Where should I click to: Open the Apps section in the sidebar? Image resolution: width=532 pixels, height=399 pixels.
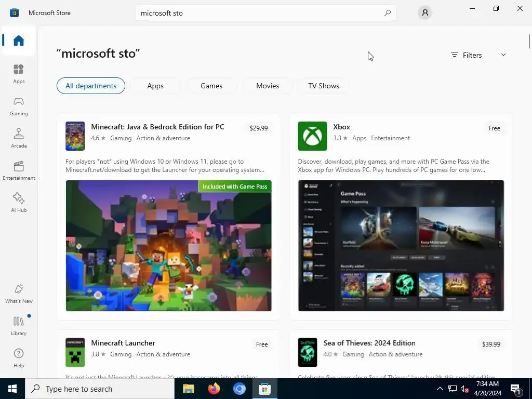pos(19,74)
